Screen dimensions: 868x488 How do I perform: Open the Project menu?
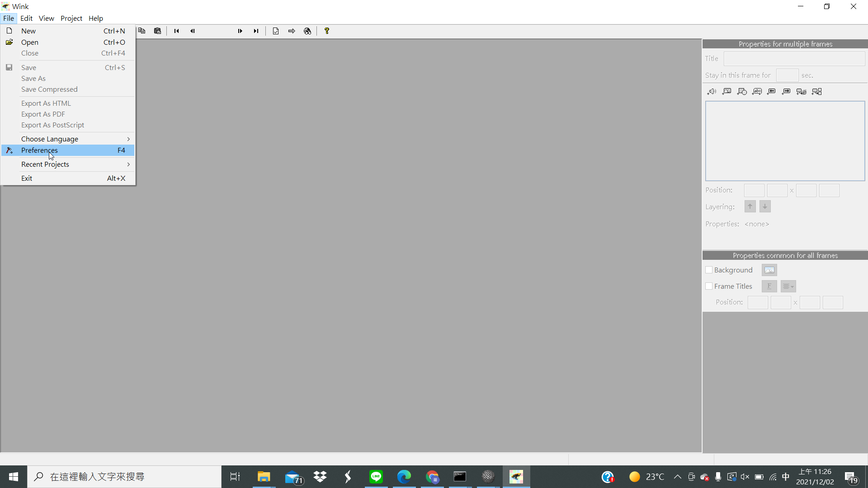(71, 18)
